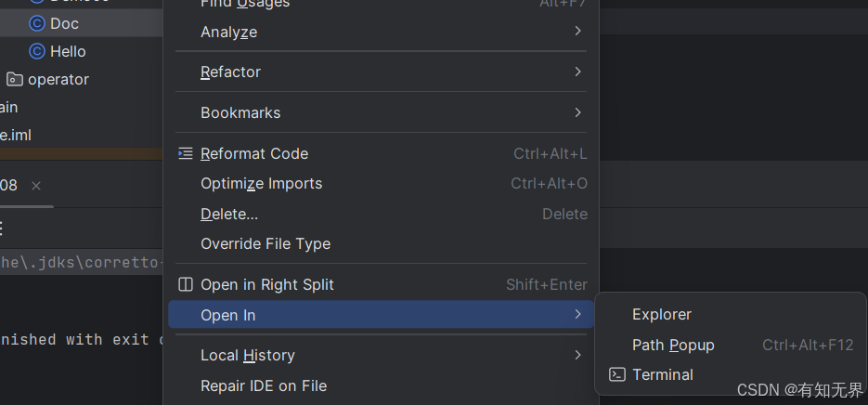Select the Hello class in project tree
Image resolution: width=868 pixels, height=405 pixels.
68,51
